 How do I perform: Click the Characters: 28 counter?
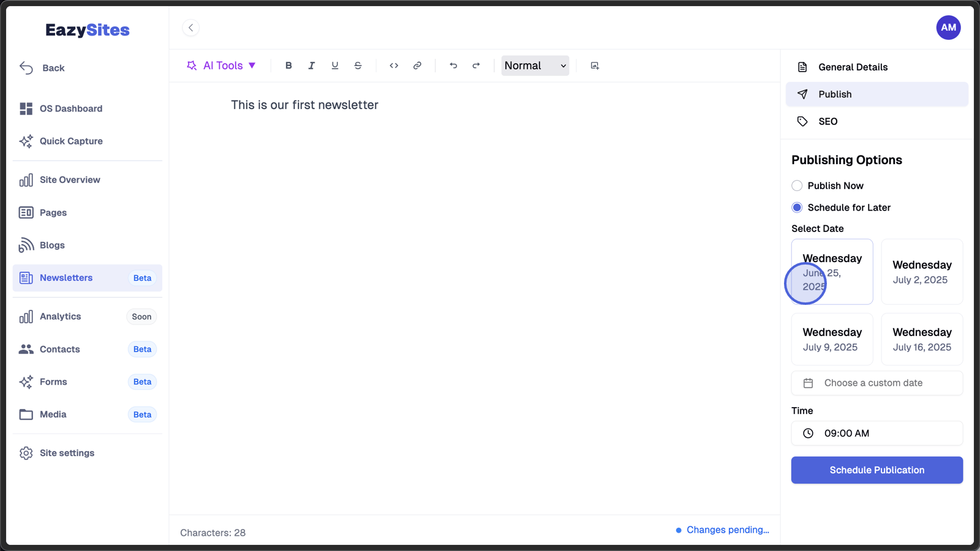coord(213,533)
